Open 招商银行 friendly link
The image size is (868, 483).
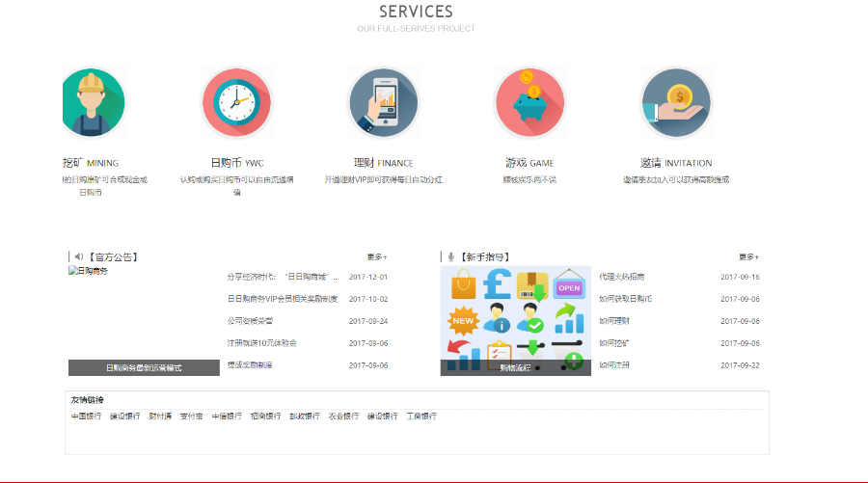tap(266, 416)
